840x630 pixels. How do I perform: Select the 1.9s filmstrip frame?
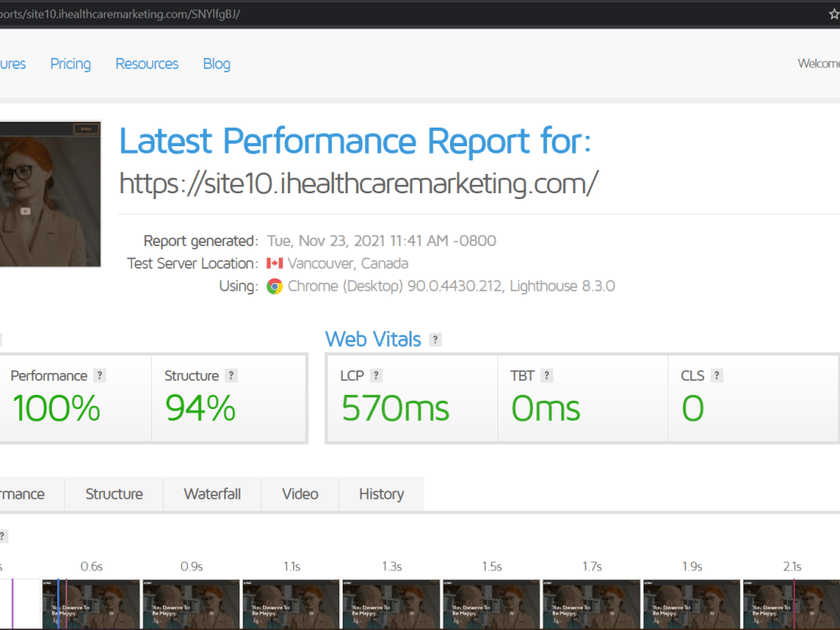point(692,604)
